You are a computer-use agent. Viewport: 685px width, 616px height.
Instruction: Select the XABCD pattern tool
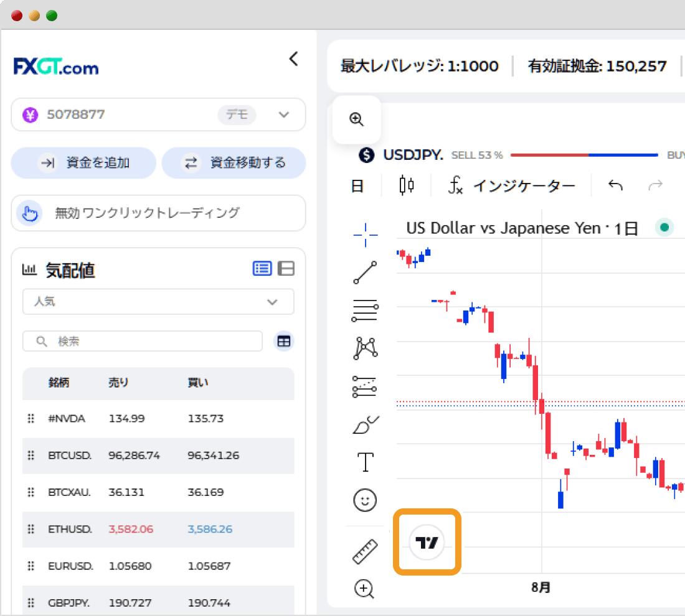pyautogui.click(x=366, y=348)
